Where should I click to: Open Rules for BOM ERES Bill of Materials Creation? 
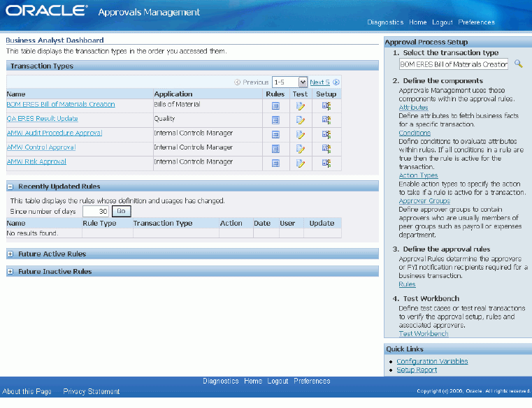coord(275,106)
